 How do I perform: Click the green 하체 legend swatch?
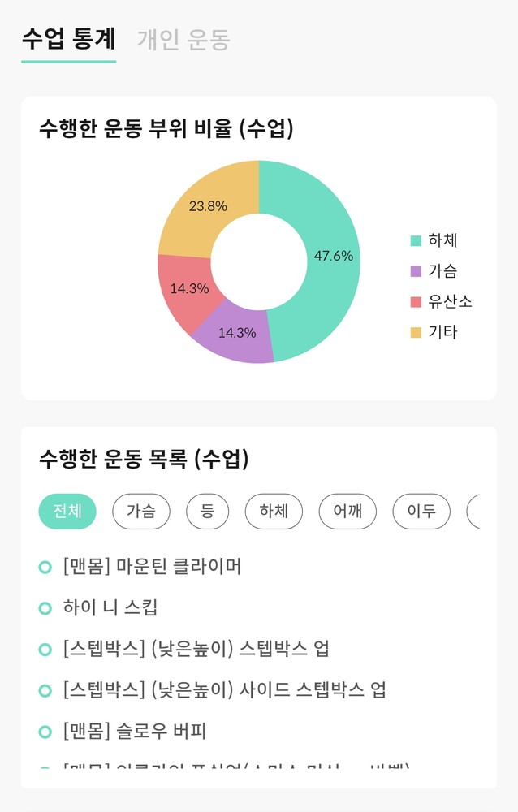[x=416, y=240]
